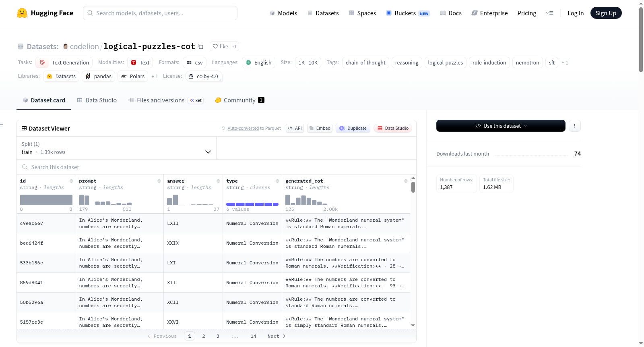Select the Datasets library tag

[61, 76]
